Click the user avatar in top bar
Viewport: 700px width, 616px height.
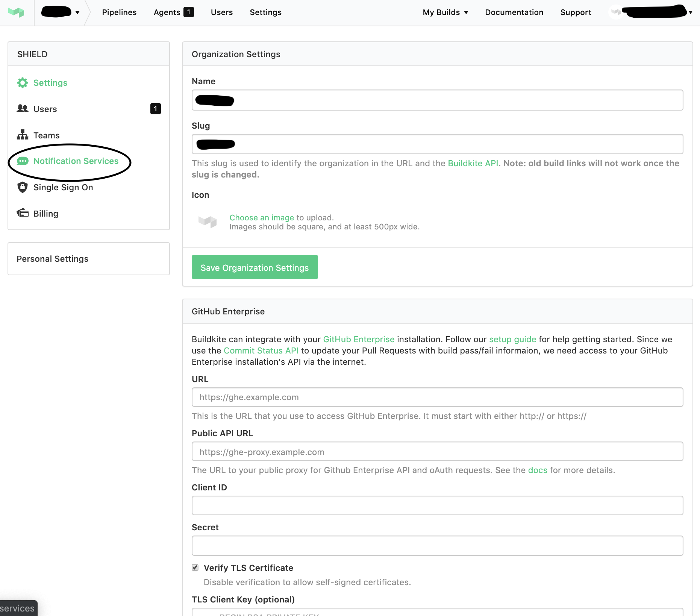tap(616, 12)
